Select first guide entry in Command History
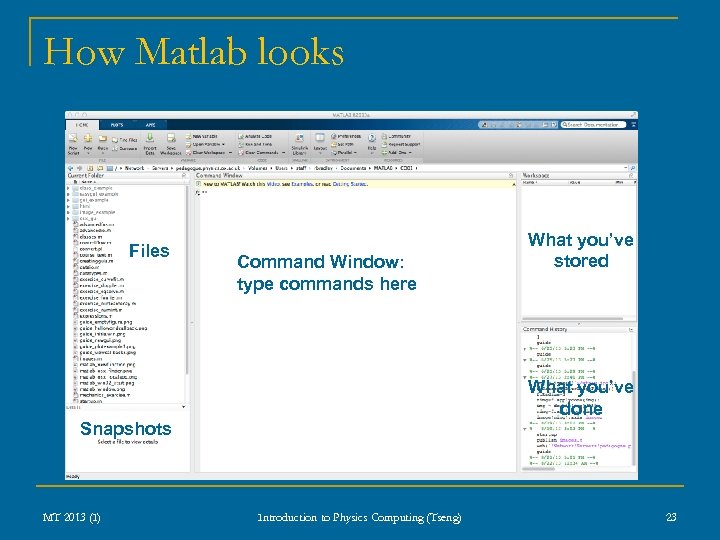 pos(544,343)
